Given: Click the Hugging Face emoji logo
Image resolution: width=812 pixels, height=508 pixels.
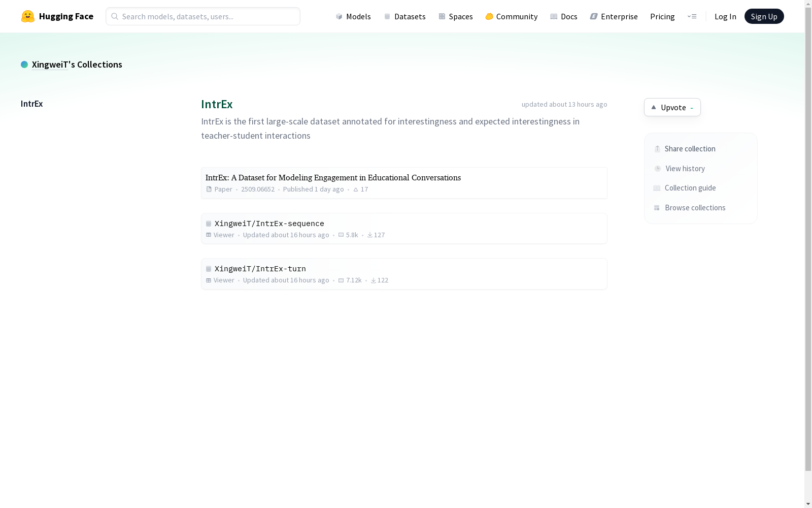Looking at the screenshot, I should click(28, 16).
